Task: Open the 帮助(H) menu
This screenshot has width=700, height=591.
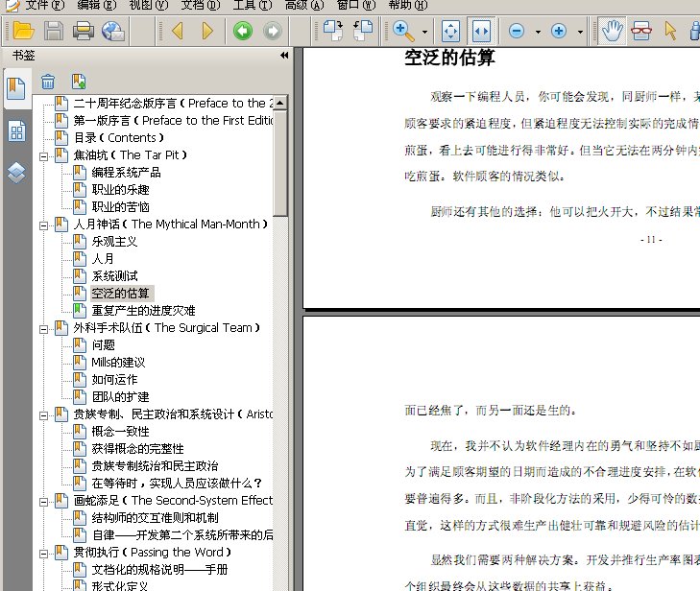Action: point(407,5)
